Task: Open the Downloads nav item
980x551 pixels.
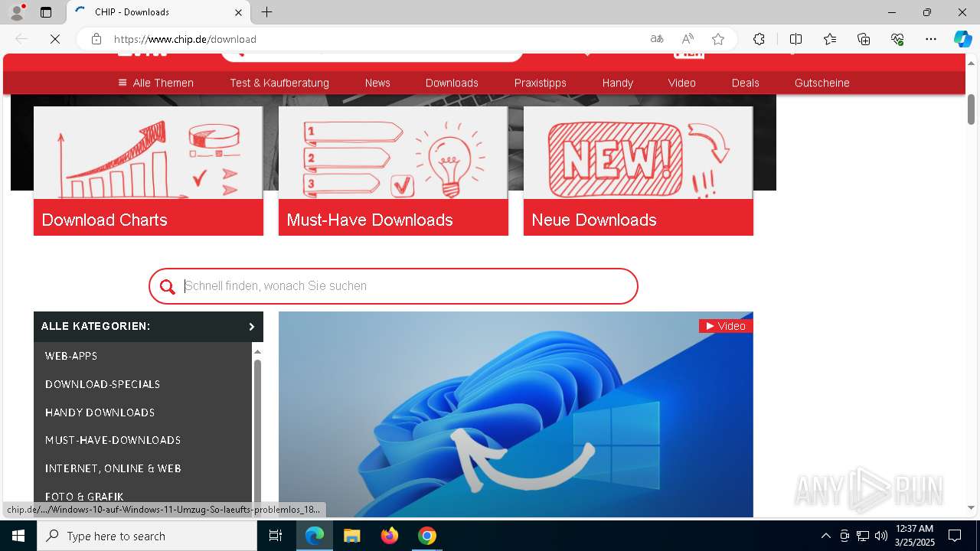Action: [x=452, y=83]
